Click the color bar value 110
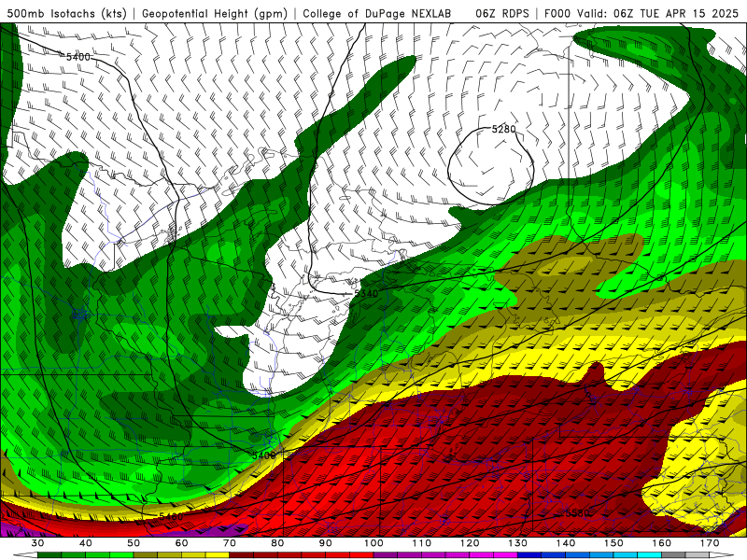Viewport: 747px width, 560px height. click(422, 543)
